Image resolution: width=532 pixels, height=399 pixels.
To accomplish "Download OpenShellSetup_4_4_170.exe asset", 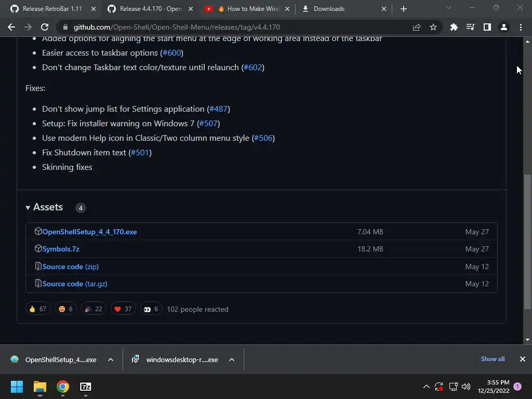I will (89, 232).
